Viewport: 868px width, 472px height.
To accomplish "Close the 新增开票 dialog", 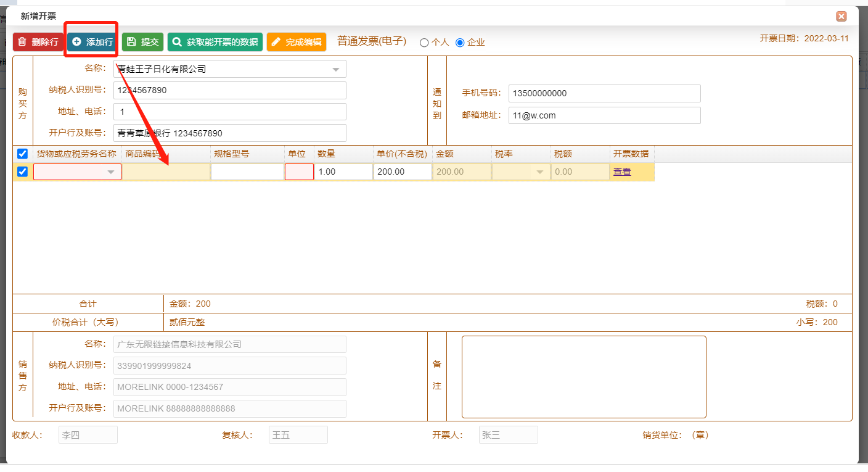I will coord(841,17).
